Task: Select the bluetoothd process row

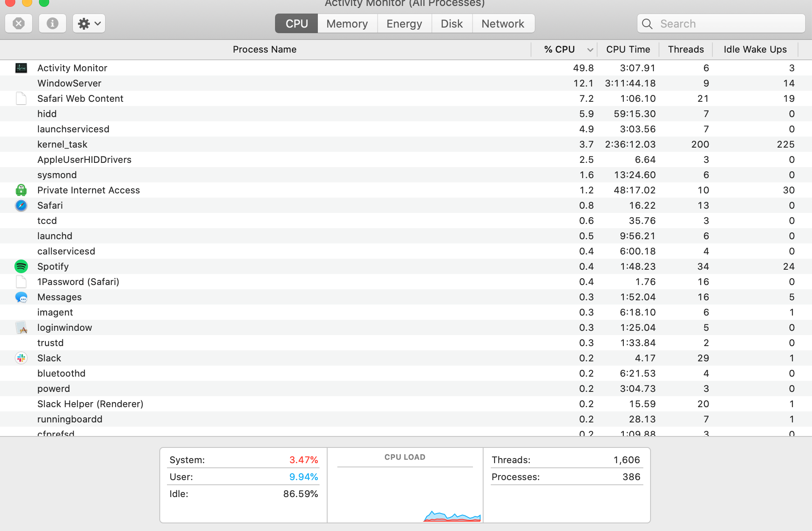Action: coord(406,373)
